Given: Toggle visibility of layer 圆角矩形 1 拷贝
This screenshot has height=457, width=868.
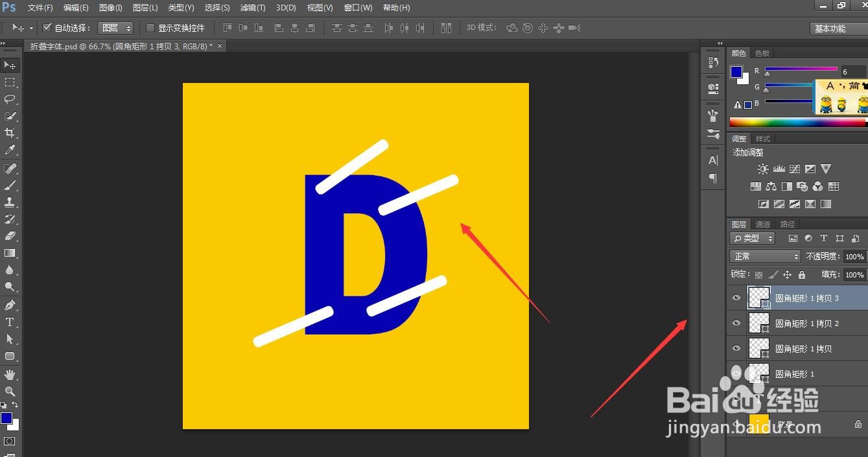Looking at the screenshot, I should coord(736,349).
